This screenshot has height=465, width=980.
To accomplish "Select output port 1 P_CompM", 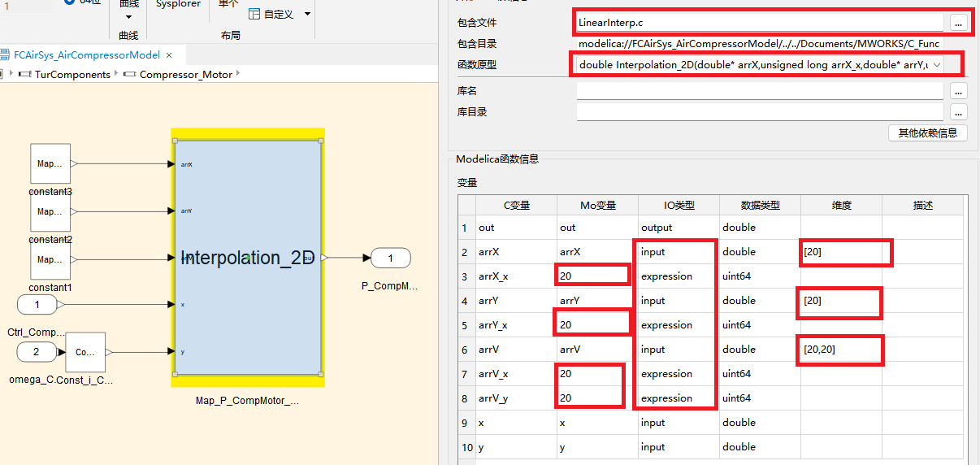I will pos(390,259).
